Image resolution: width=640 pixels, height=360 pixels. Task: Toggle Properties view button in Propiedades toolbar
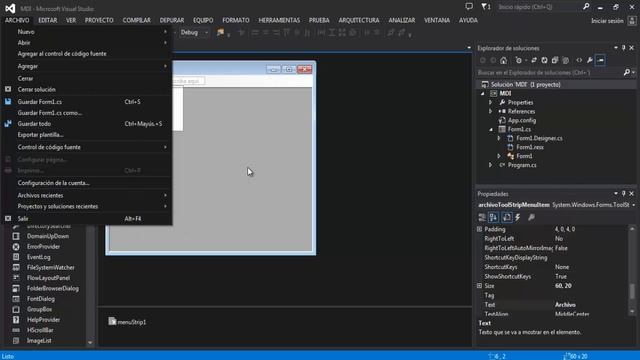pos(507,218)
